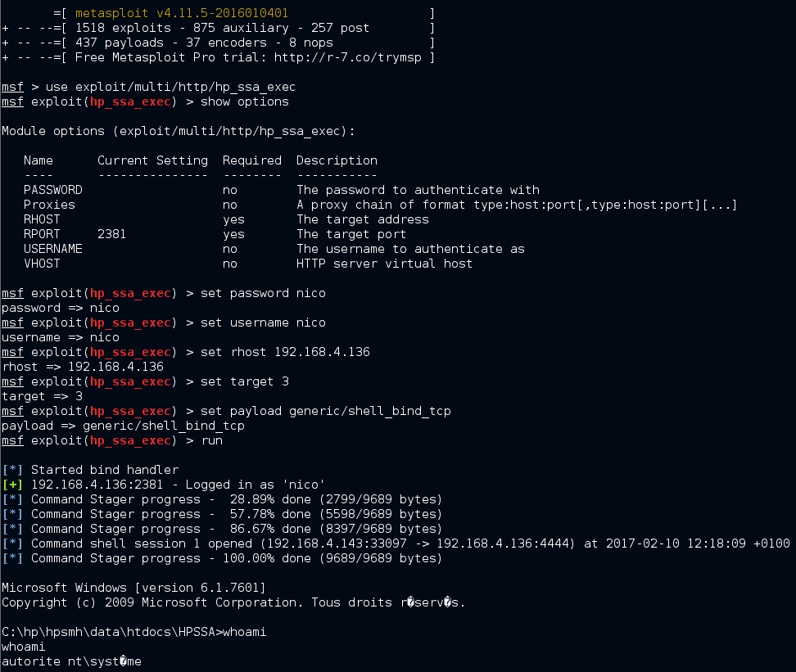Click the "Required" column header
This screenshot has height=672, width=796.
251,160
